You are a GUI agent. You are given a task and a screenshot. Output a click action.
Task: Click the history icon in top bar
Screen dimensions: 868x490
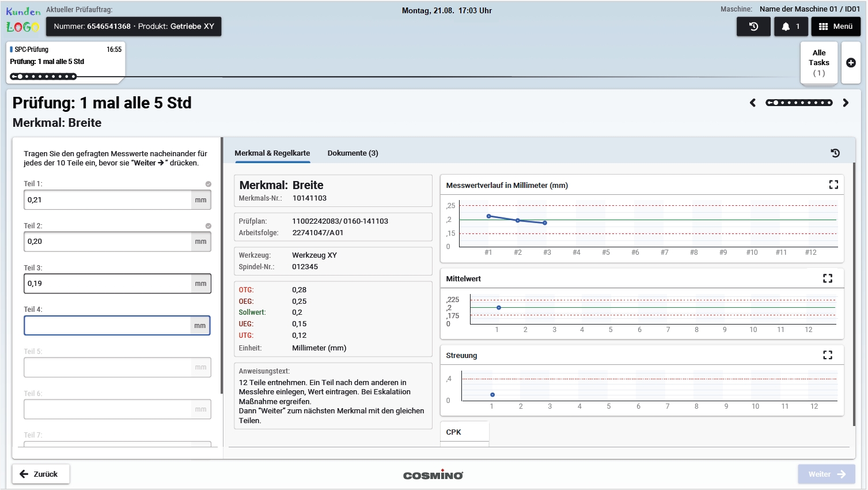[753, 27]
